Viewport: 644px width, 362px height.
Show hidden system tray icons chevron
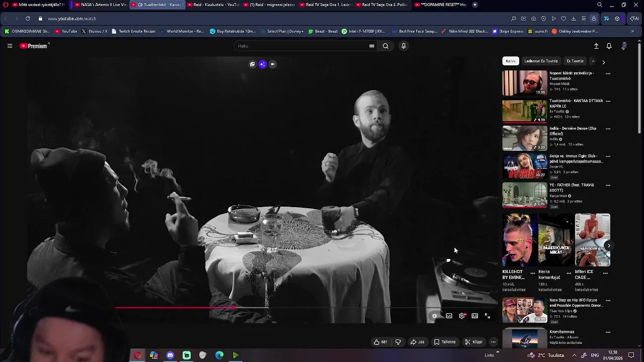click(x=574, y=355)
